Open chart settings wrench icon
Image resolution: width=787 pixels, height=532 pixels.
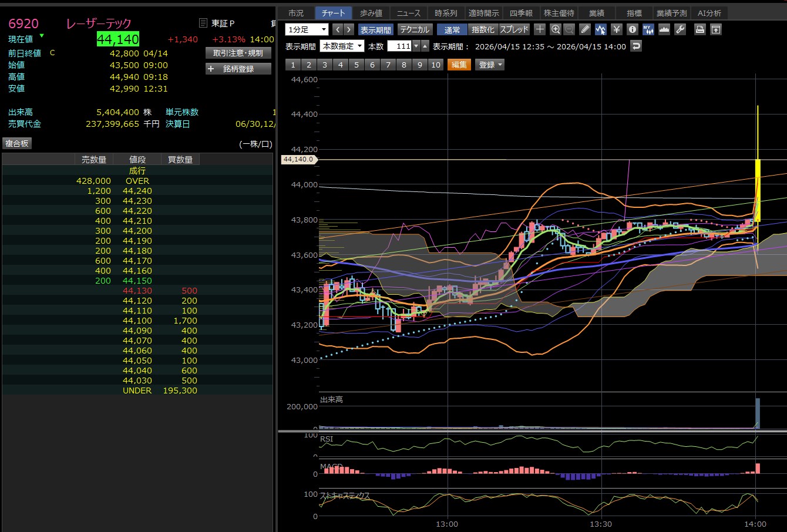coord(680,29)
